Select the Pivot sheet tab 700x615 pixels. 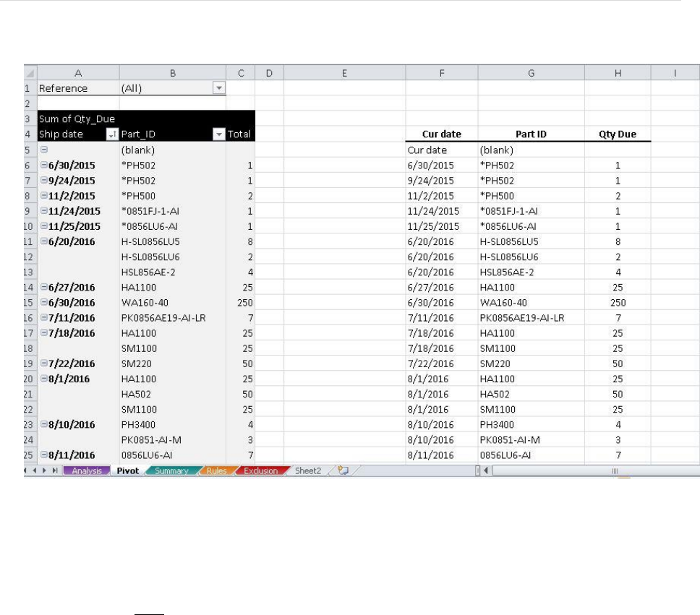pos(128,471)
